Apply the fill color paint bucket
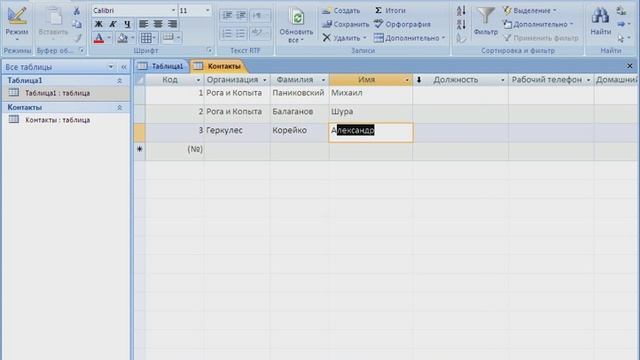Viewport: 640px width, 360px height. pyautogui.click(x=122, y=38)
